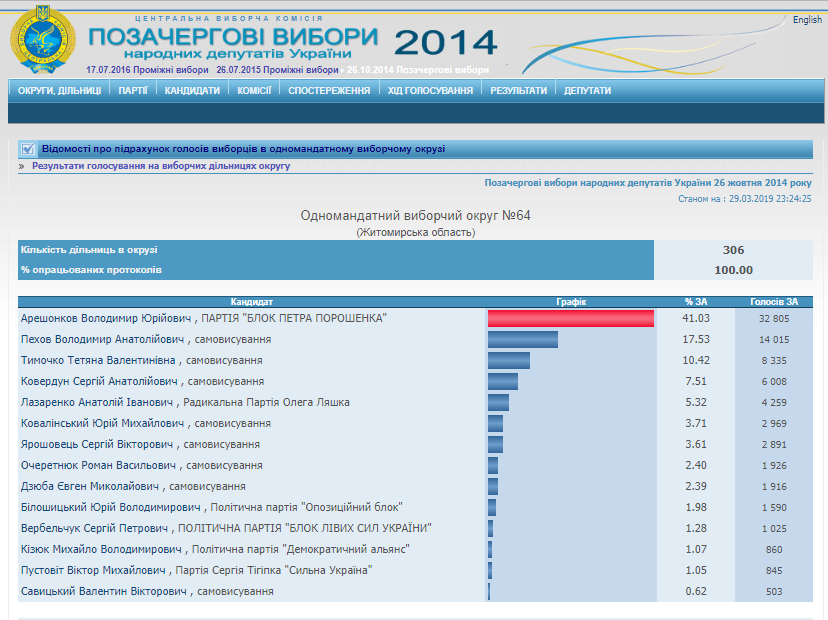Click the Кандидат column header
The image size is (828, 620).
252,301
